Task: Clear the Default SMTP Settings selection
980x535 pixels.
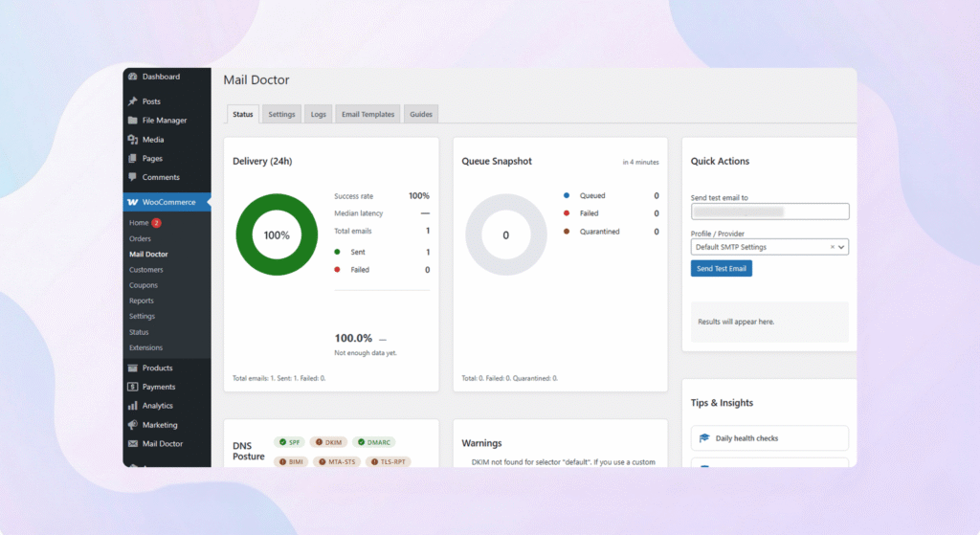Action: coord(832,247)
